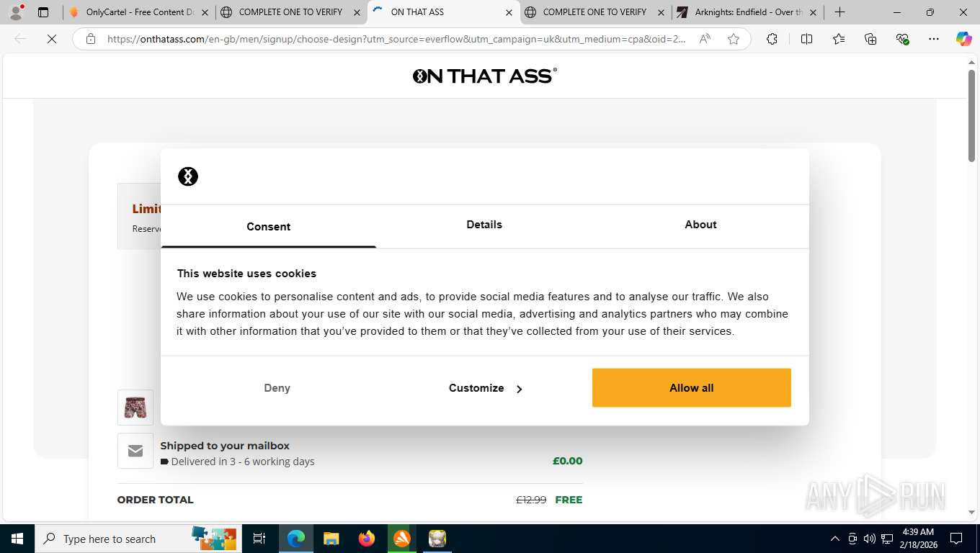Open Windows Start menu
The height and width of the screenshot is (553, 980).
[x=17, y=539]
